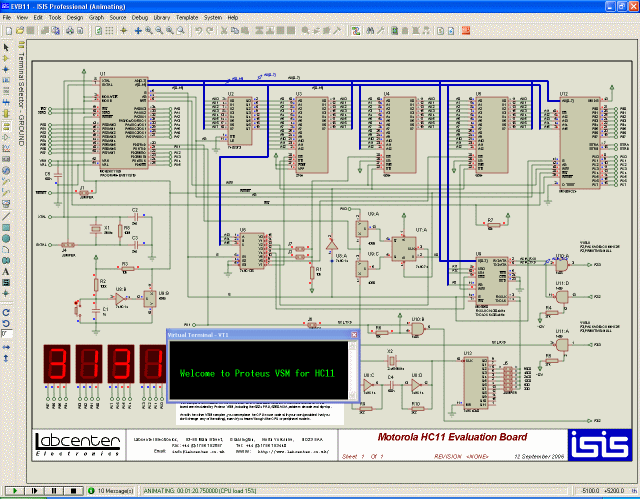This screenshot has width=640, height=499.
Task: Select the 2D text 'A' tool
Action: pyautogui.click(x=6, y=271)
